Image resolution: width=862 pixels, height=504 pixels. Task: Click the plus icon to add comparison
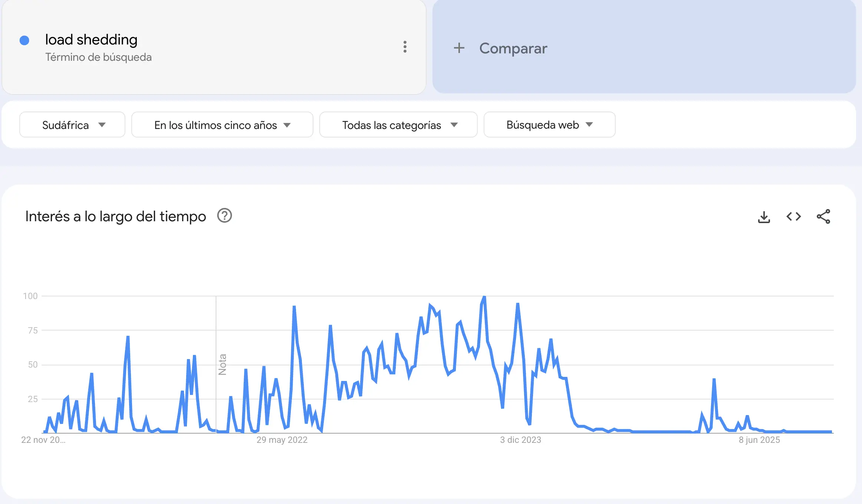click(459, 48)
